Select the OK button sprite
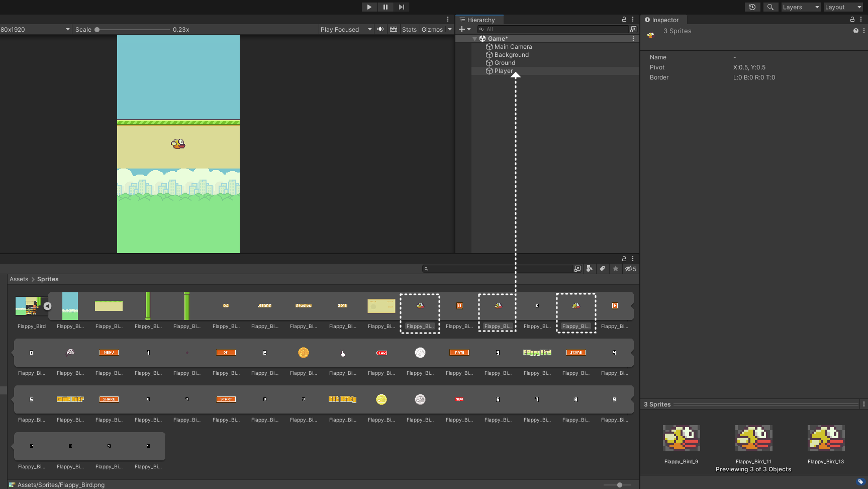Viewport: 868px width, 489px height. click(226, 353)
